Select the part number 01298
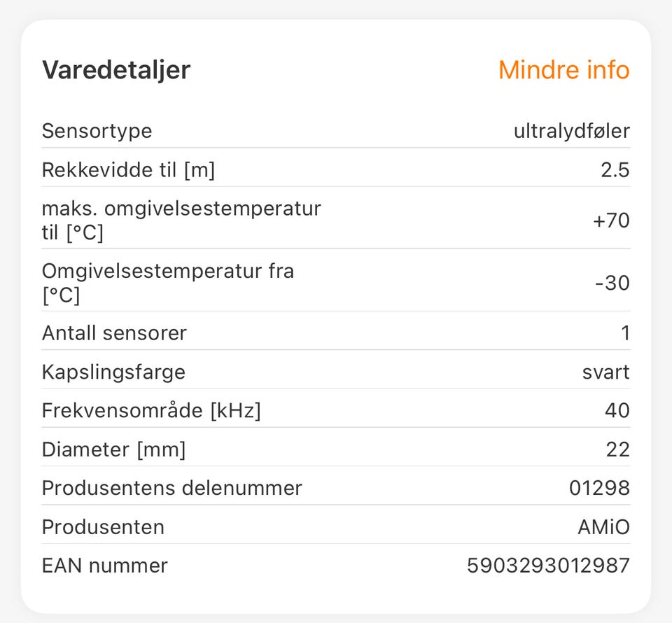The image size is (672, 623). click(599, 488)
